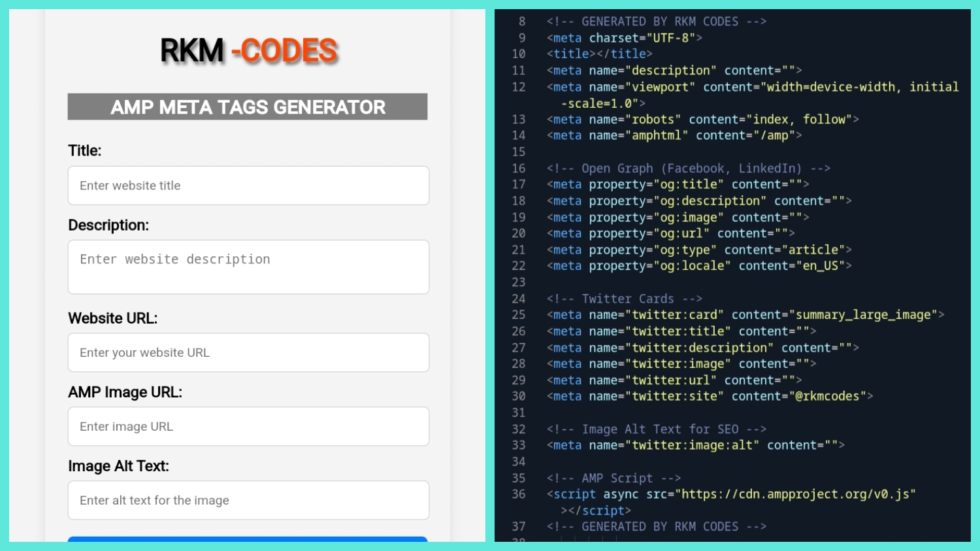Screen dimensions: 980x551
Task: Click the AMP Script comment line
Action: point(614,478)
